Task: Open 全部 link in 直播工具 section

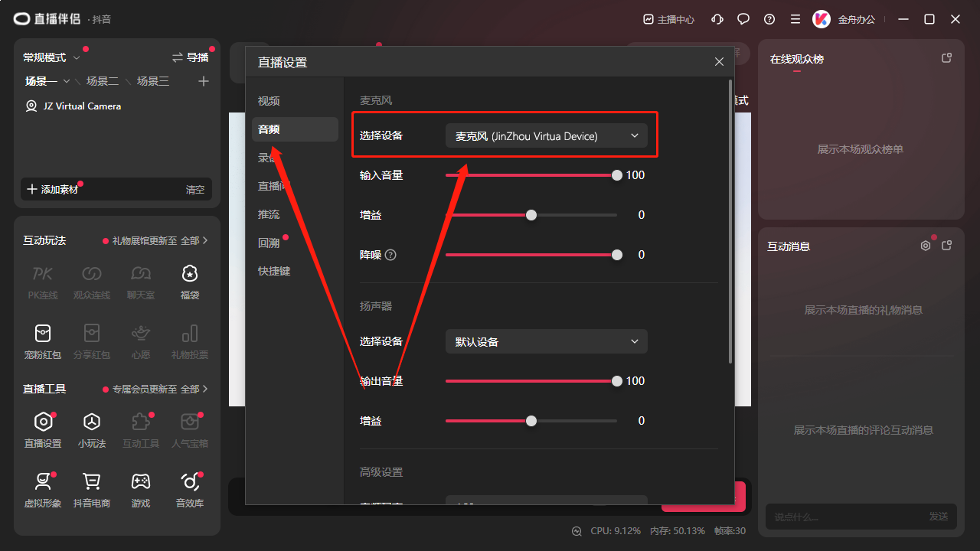Action: [x=194, y=389]
